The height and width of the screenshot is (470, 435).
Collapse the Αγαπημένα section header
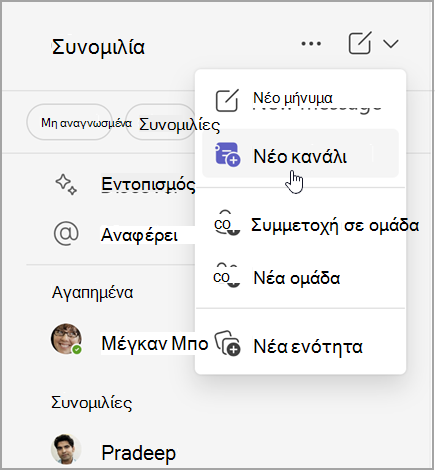92,292
